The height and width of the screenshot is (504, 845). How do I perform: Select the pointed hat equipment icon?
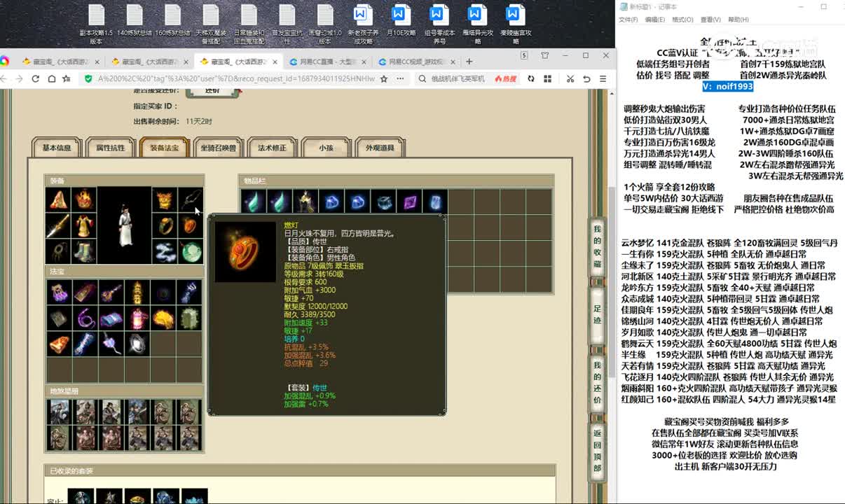(57, 199)
